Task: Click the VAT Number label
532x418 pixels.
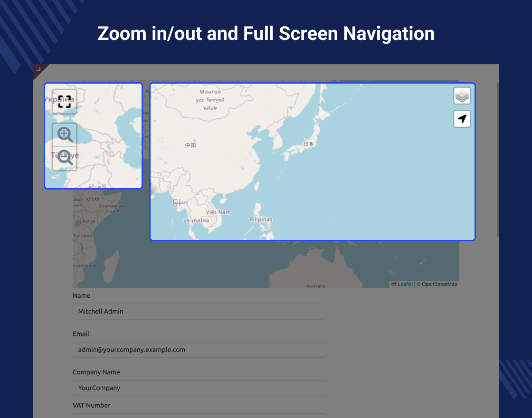Action: point(92,406)
